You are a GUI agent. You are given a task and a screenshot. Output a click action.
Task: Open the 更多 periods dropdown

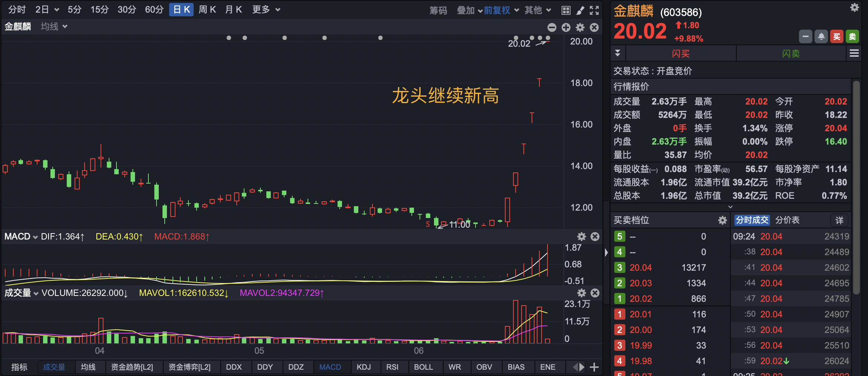pos(266,10)
